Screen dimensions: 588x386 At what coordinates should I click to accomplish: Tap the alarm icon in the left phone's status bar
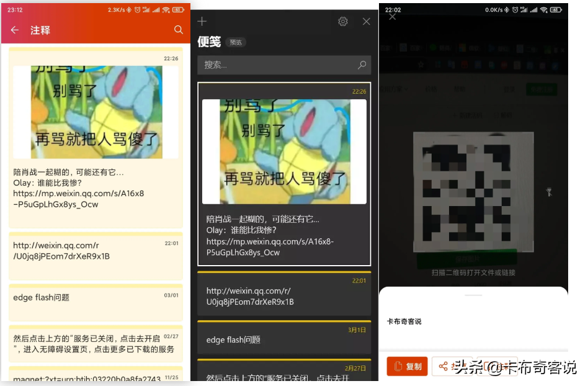tap(137, 10)
